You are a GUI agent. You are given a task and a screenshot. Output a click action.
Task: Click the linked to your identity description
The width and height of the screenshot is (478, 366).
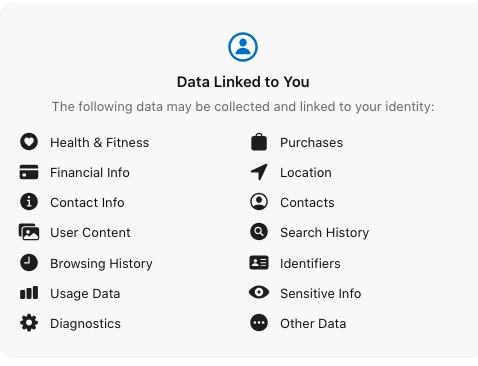243,107
